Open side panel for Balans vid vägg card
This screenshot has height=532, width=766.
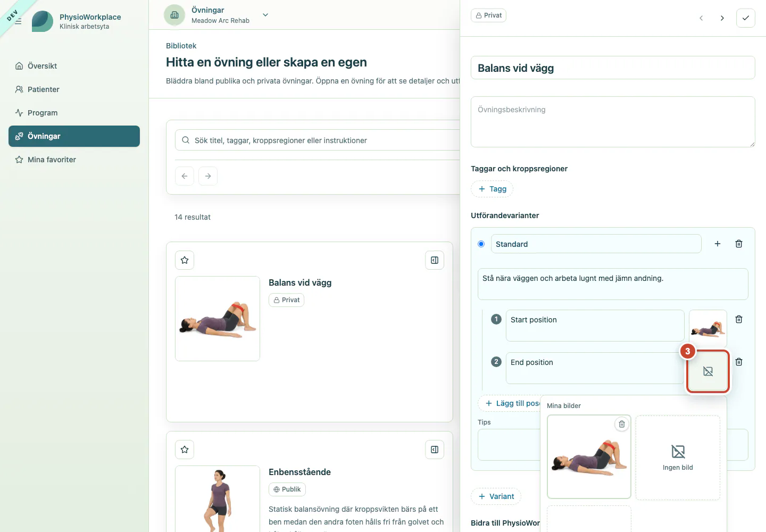pos(435,260)
